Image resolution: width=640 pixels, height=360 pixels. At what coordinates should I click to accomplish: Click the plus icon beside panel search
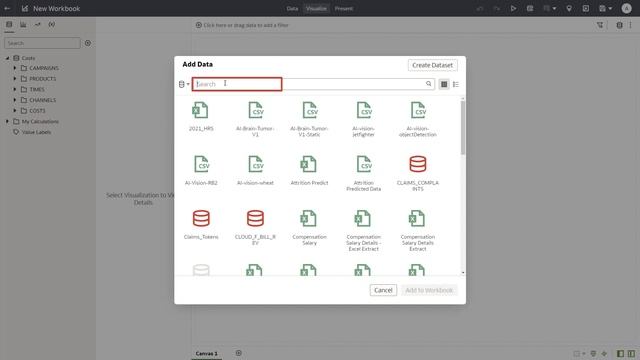(x=88, y=43)
